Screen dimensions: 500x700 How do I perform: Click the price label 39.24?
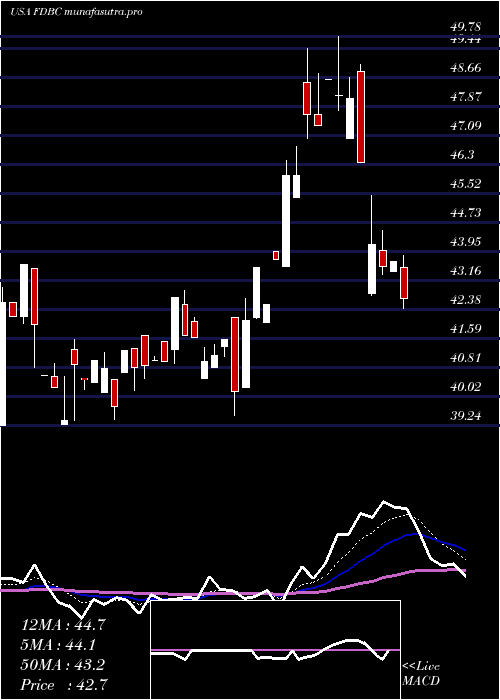click(466, 416)
